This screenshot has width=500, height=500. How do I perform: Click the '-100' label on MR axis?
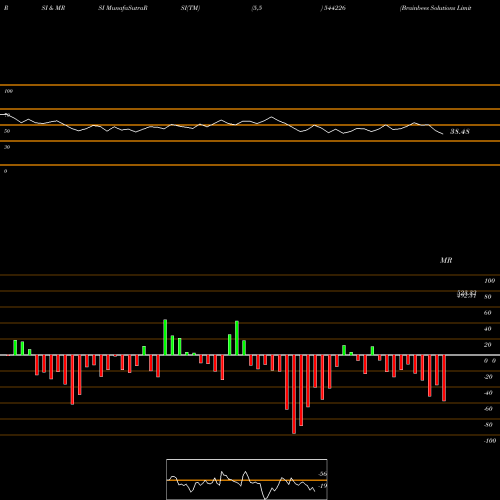490,441
